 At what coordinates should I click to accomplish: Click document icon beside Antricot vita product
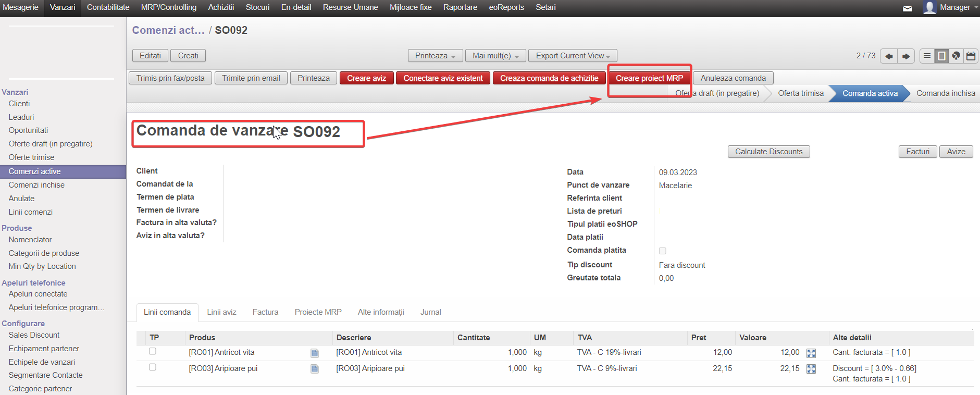click(315, 353)
